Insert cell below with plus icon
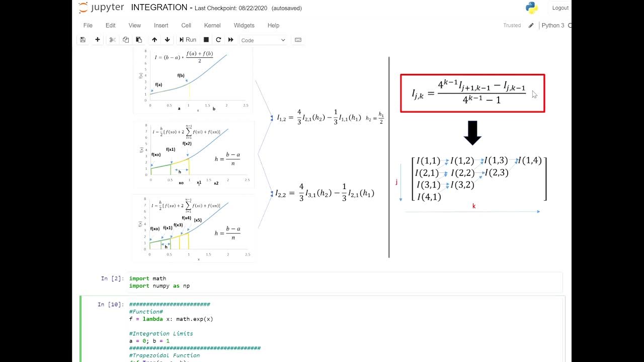644x362 pixels. click(x=98, y=40)
